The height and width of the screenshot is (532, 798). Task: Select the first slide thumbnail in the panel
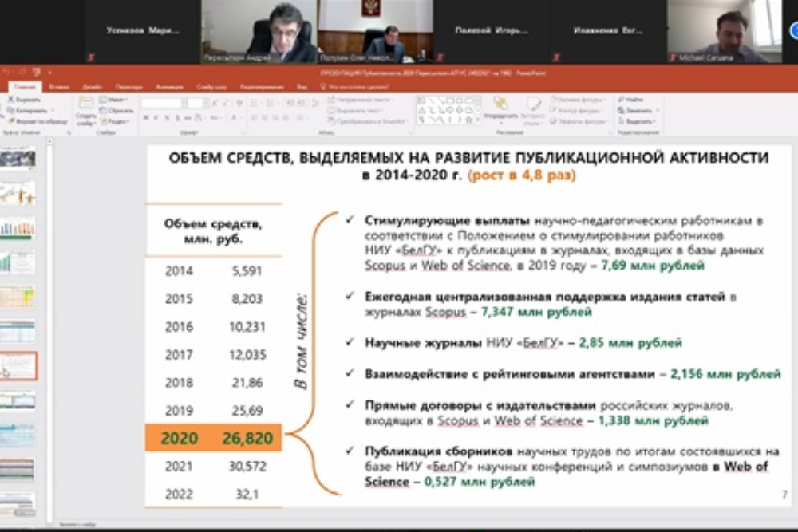pos(18,158)
